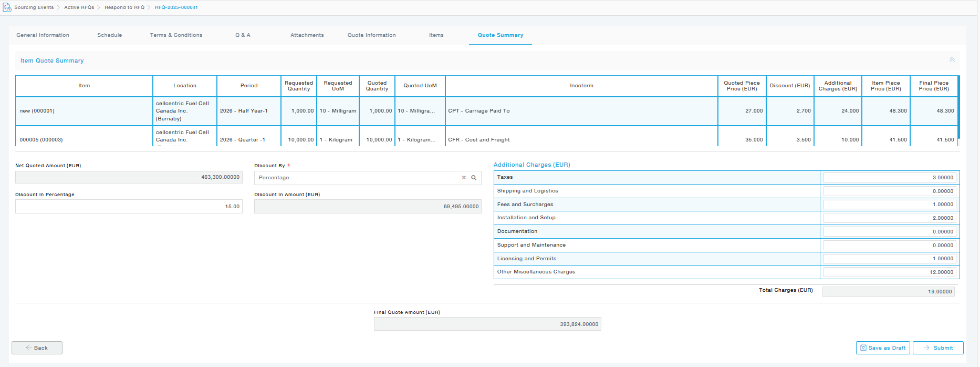Open the Discount By dropdown field

(x=357, y=178)
